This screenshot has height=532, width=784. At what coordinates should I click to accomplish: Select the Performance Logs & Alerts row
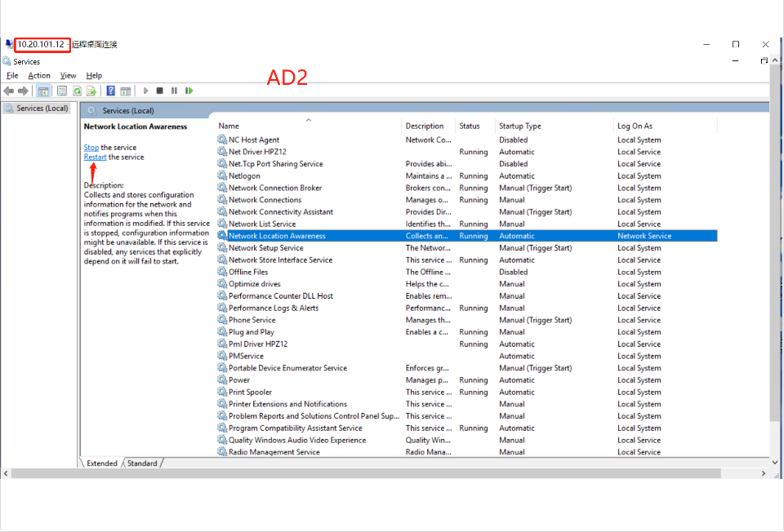pyautogui.click(x=467, y=308)
